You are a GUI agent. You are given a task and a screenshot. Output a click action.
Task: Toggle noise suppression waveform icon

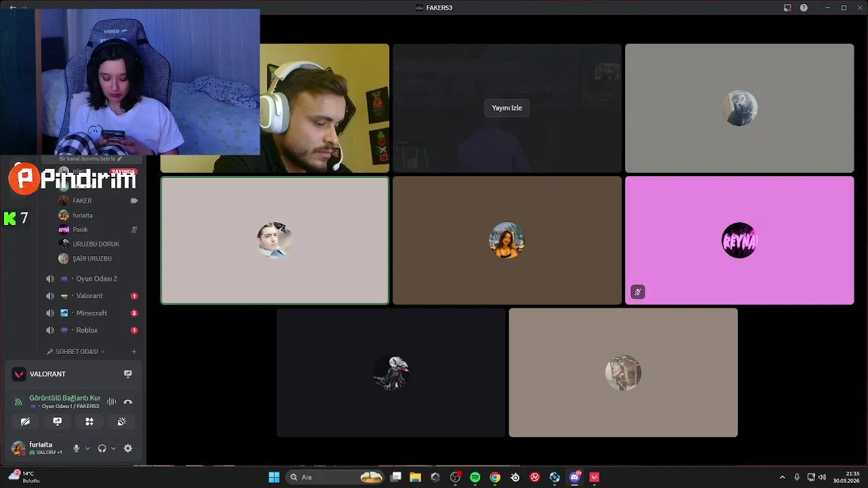111,402
